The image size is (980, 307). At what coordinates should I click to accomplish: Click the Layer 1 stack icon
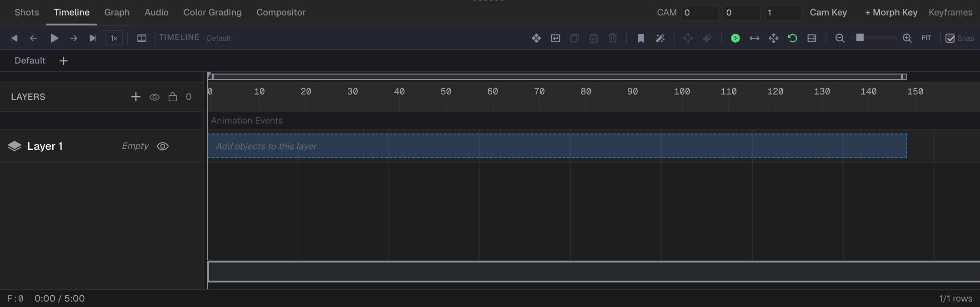[x=15, y=146]
